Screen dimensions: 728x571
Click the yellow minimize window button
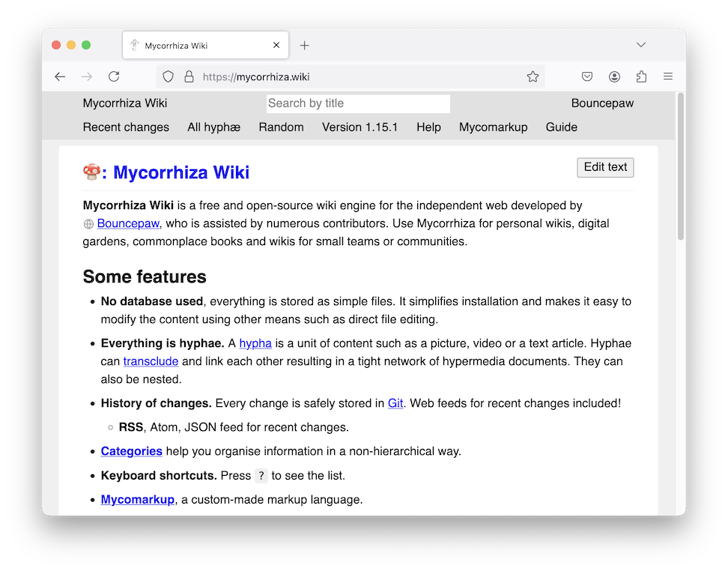pyautogui.click(x=71, y=45)
